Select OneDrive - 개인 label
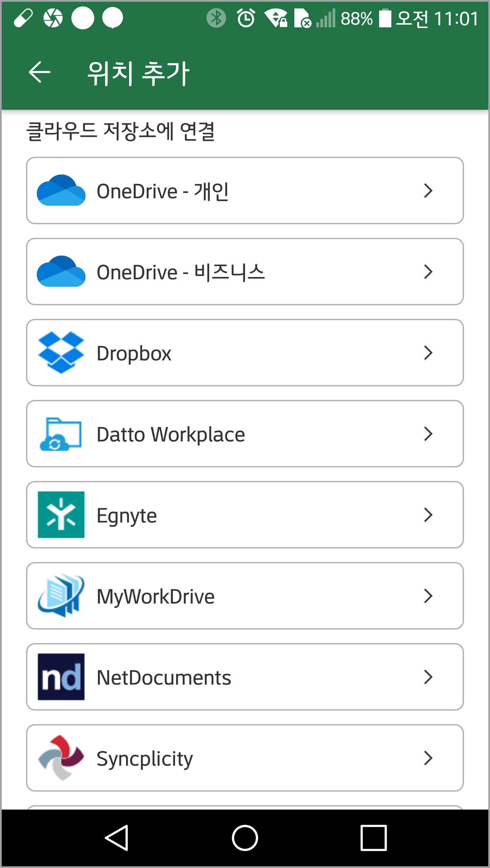490x868 pixels. 163,191
